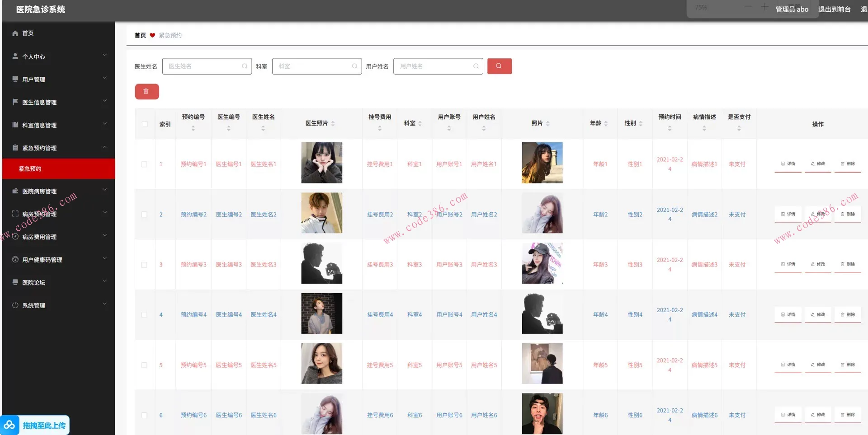This screenshot has height=435, width=868.
Task: Click the 用户姓名 search input
Action: coord(438,66)
